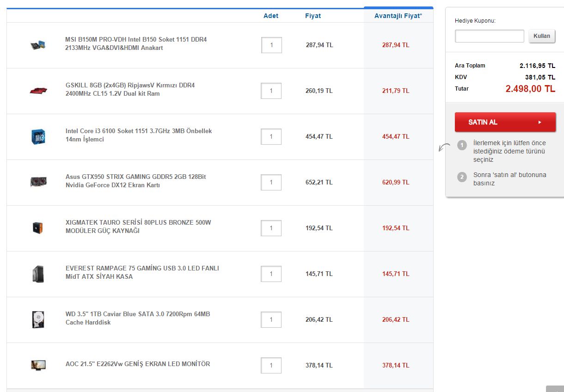View the Asus GTX950 graphics card image
The image size is (564, 392).
pos(38,182)
